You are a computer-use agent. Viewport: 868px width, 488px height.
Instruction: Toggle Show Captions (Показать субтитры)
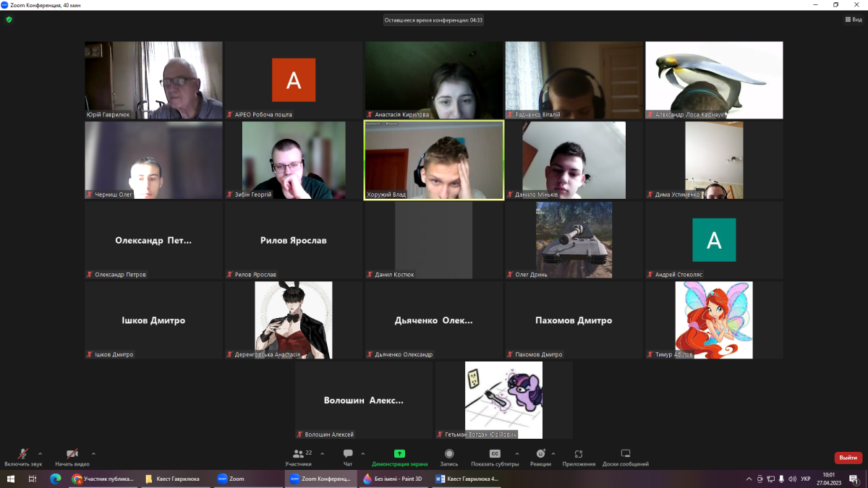click(x=495, y=454)
